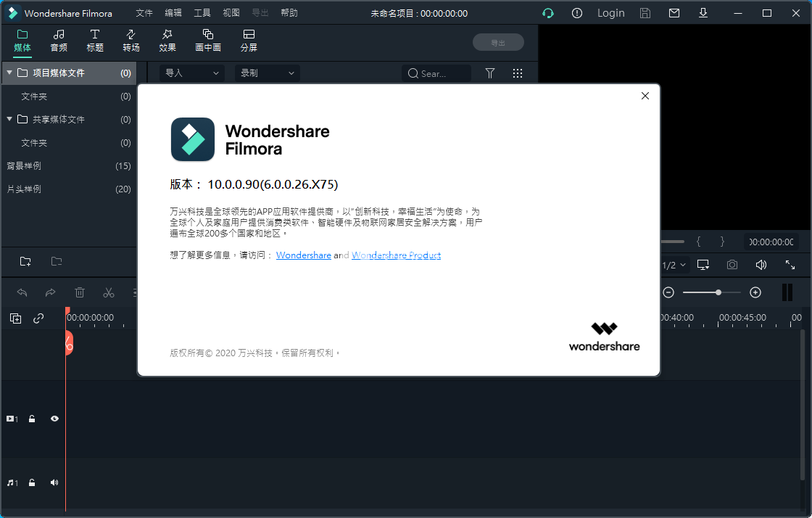Click the fullscreen expand icon
Image resolution: width=812 pixels, height=518 pixels.
pyautogui.click(x=790, y=266)
